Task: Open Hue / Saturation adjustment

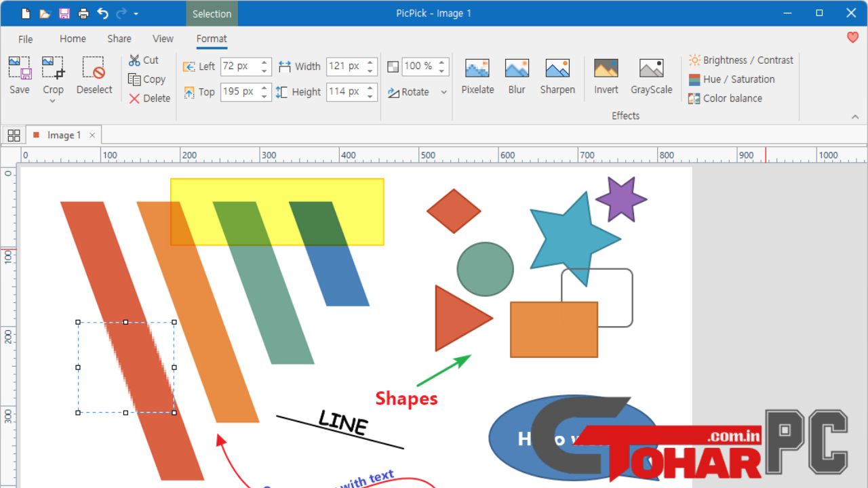Action: pos(731,79)
